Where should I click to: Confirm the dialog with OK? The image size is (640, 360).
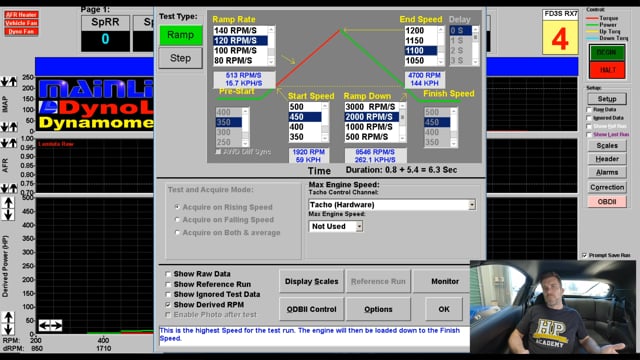pos(444,309)
